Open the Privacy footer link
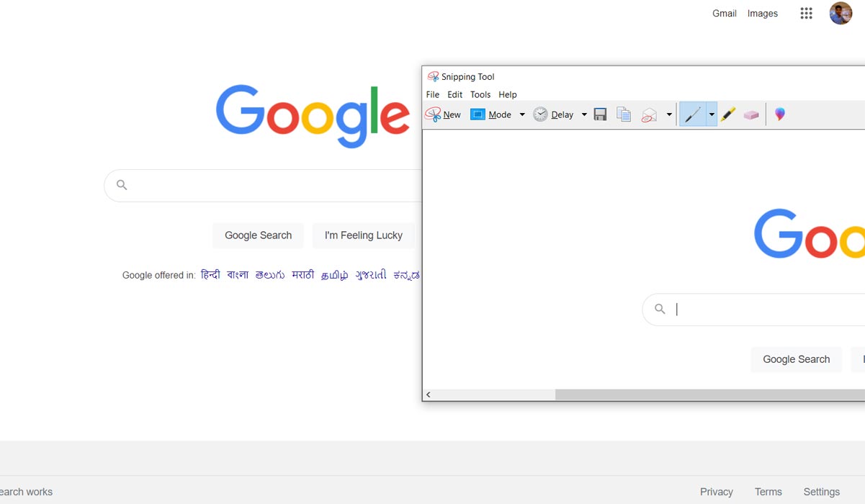Screen dimensions: 865x504 tap(717, 492)
